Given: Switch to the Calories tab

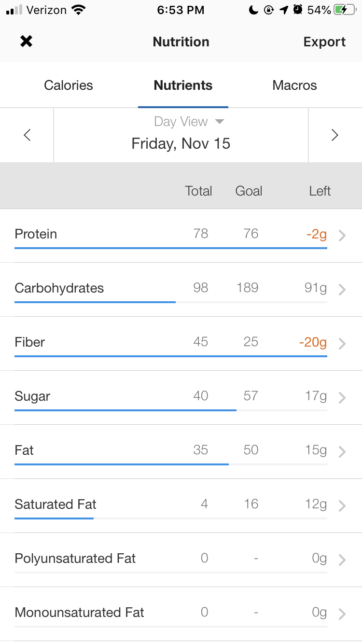Looking at the screenshot, I should tap(69, 85).
